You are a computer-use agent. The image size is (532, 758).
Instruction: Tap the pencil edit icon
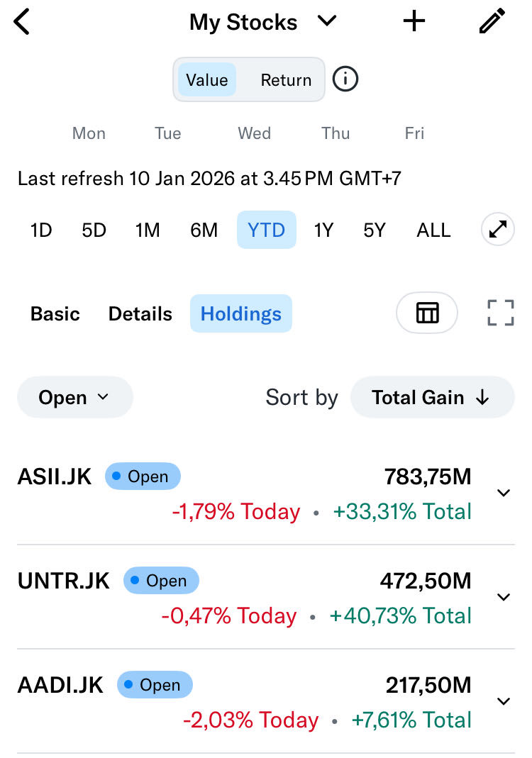pyautogui.click(x=492, y=21)
